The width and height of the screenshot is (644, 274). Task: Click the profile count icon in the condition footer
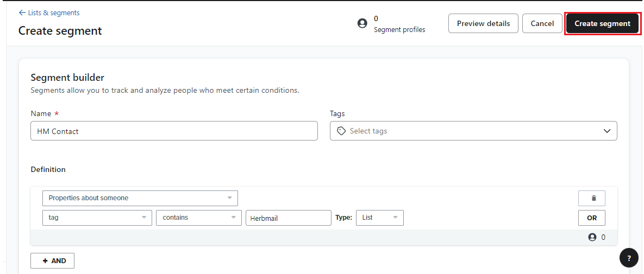coord(592,237)
